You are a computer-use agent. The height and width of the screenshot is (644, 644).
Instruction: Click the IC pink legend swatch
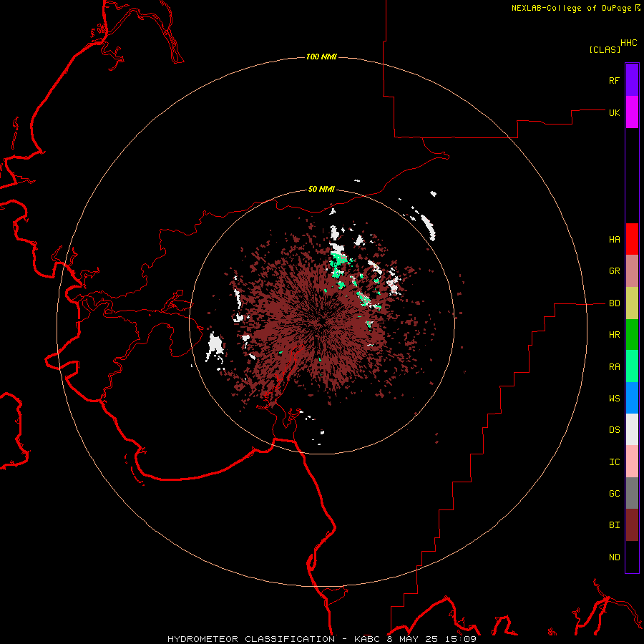pos(632,462)
